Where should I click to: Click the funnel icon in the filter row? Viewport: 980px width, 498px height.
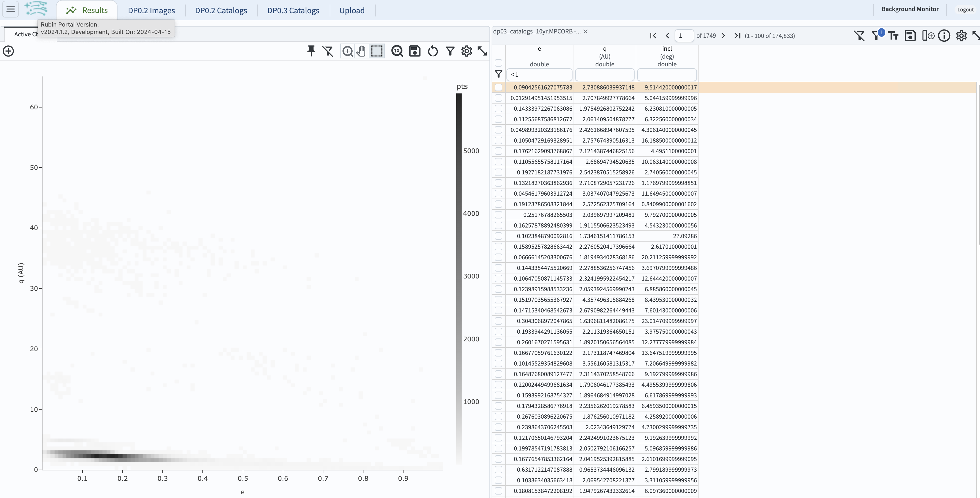point(498,74)
